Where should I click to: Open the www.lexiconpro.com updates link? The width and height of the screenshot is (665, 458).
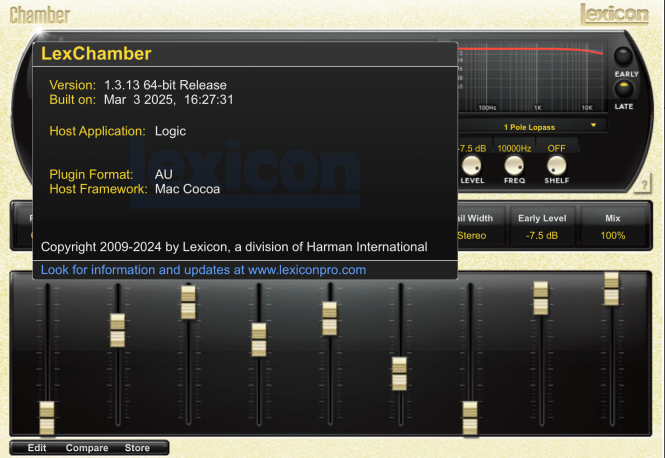(x=203, y=270)
